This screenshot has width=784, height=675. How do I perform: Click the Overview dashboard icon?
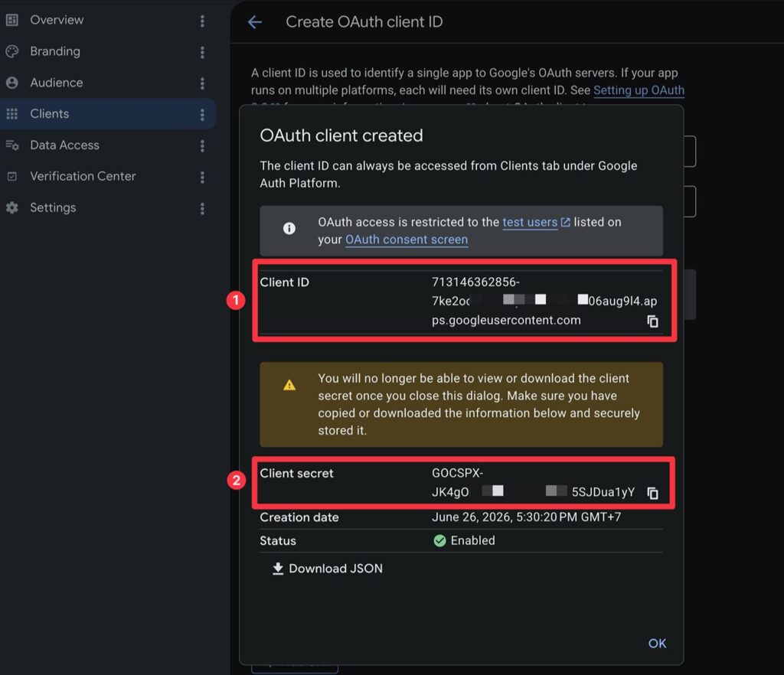point(12,20)
